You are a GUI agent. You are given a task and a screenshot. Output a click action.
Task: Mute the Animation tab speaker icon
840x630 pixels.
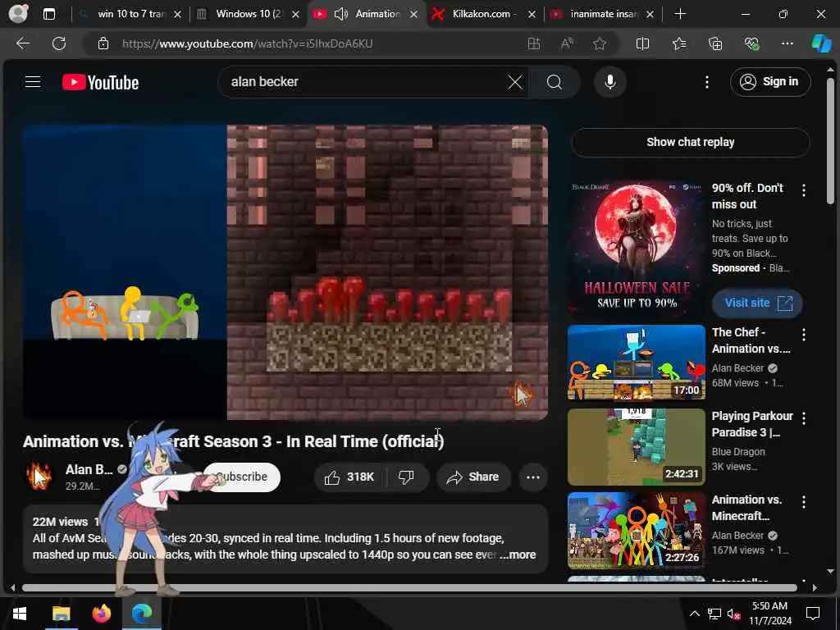click(340, 14)
